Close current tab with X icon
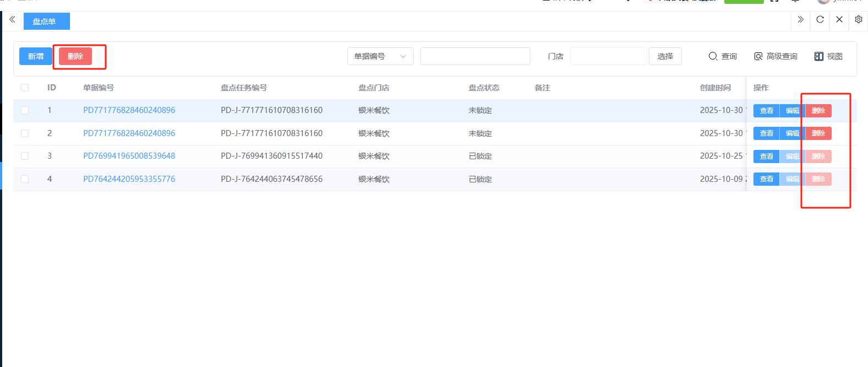Screen dimensions: 868x367 839,19
